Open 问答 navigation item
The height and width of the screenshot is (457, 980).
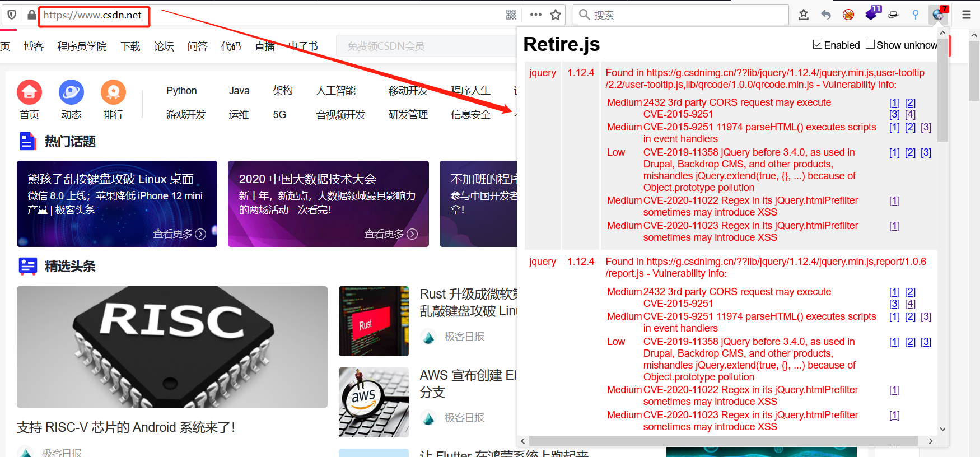tap(197, 46)
